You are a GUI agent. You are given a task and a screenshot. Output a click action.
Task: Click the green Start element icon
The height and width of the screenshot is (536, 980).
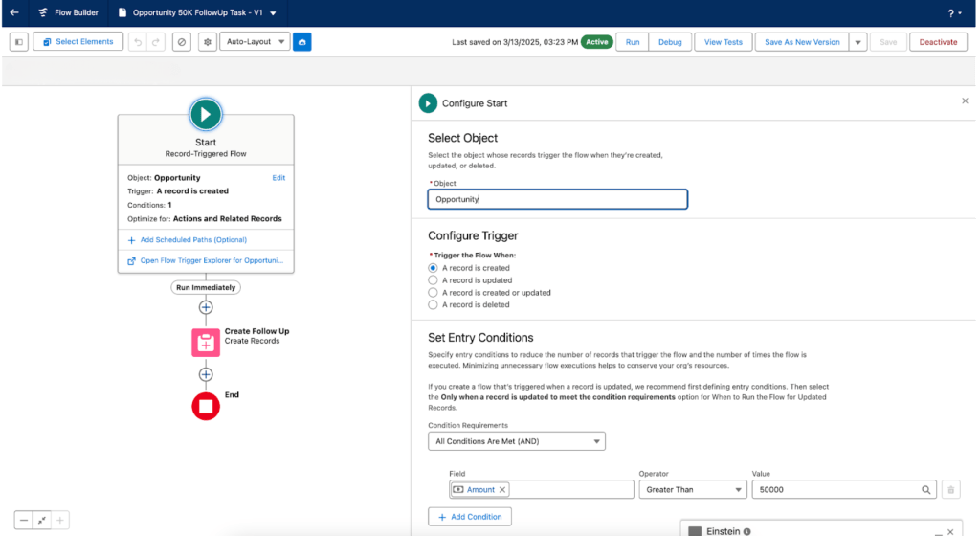pos(206,115)
